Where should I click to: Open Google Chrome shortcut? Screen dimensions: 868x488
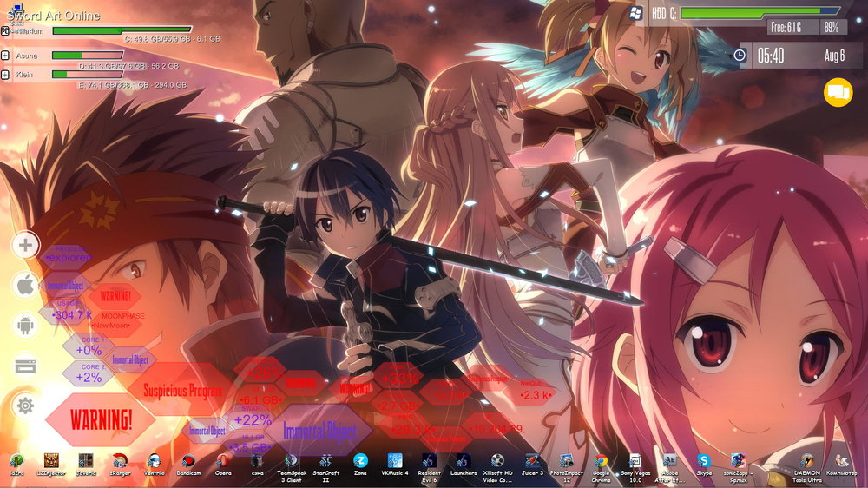pyautogui.click(x=601, y=461)
